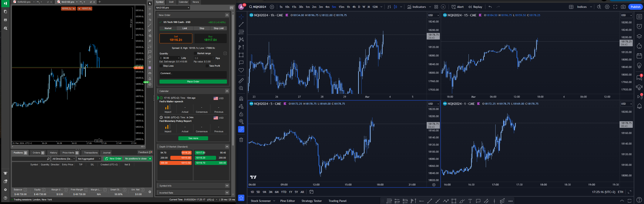The width and height of the screenshot is (644, 204).
Task: Enable the Market range checkbox
Action: (x=195, y=53)
